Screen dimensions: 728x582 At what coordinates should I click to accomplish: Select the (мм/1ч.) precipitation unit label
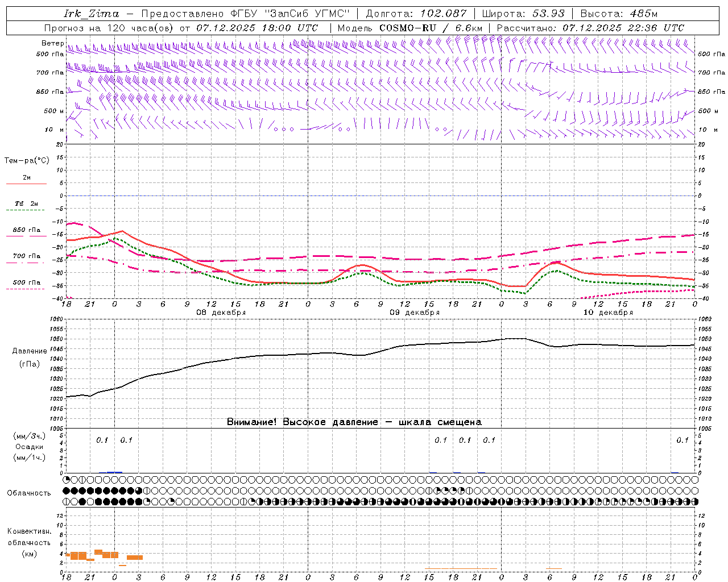pos(30,458)
